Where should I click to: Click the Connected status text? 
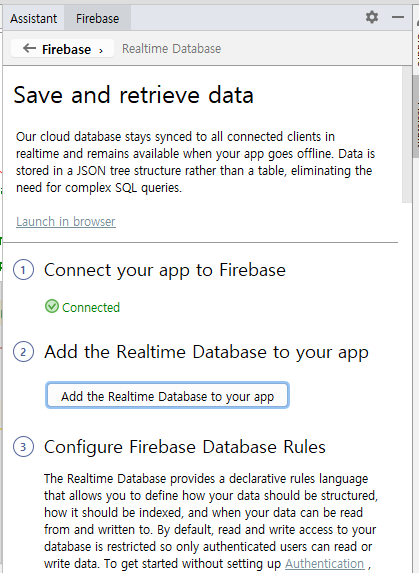tap(91, 307)
